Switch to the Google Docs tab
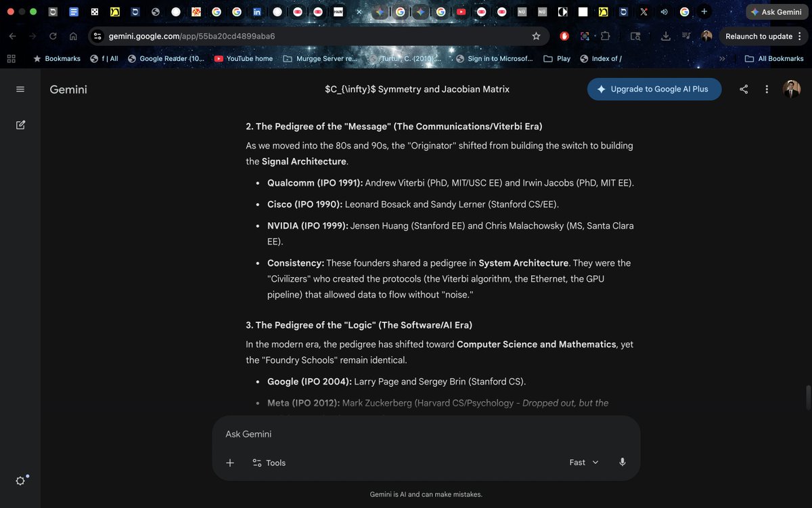The width and height of the screenshot is (812, 508). (74, 12)
